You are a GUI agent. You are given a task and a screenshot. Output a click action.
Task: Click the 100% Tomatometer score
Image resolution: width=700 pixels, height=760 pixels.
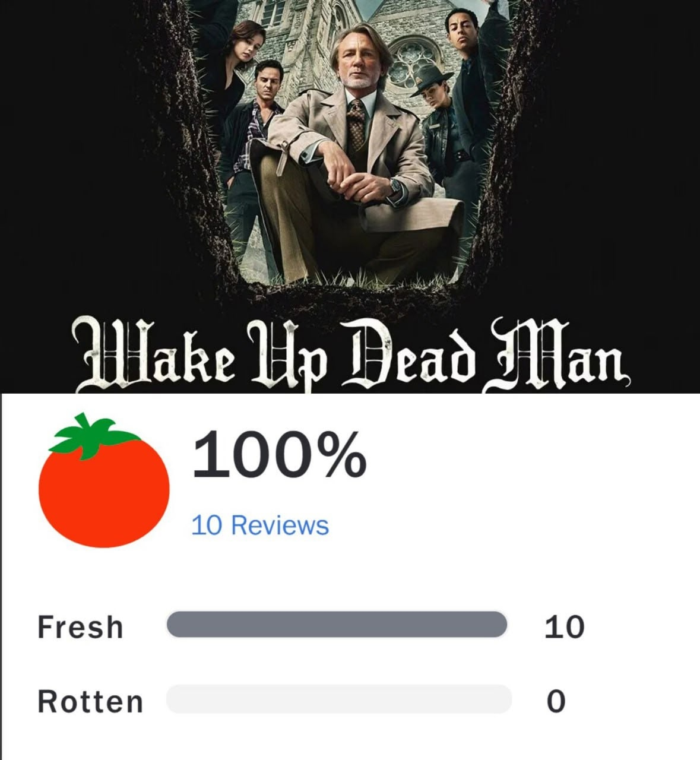tap(279, 455)
